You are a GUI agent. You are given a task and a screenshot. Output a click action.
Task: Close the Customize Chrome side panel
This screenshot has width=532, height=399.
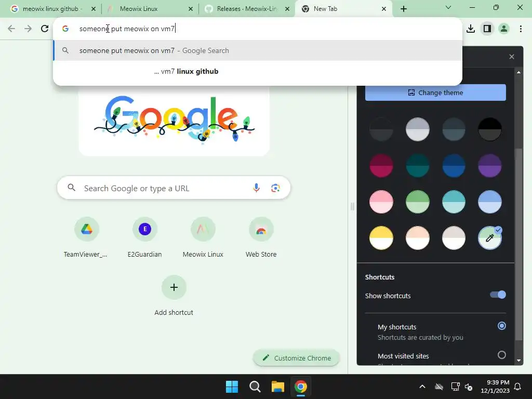pyautogui.click(x=512, y=57)
